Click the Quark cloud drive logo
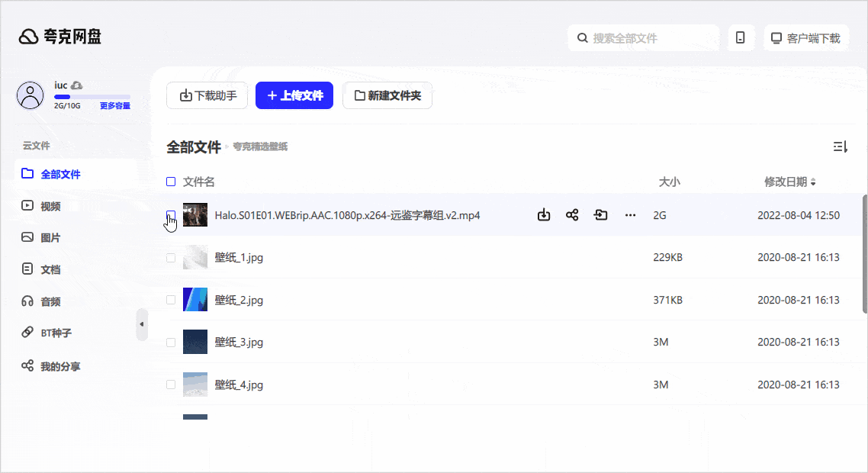The image size is (868, 473). 60,37
